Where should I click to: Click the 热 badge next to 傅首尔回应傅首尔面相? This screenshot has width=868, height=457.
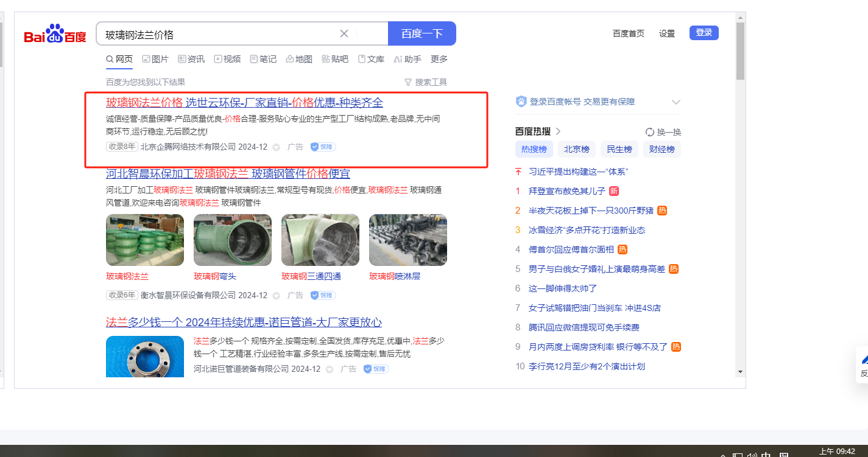623,249
